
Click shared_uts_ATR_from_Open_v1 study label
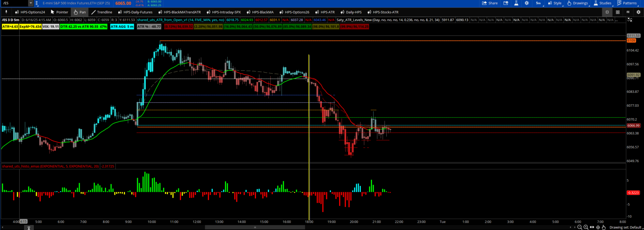tap(180, 20)
